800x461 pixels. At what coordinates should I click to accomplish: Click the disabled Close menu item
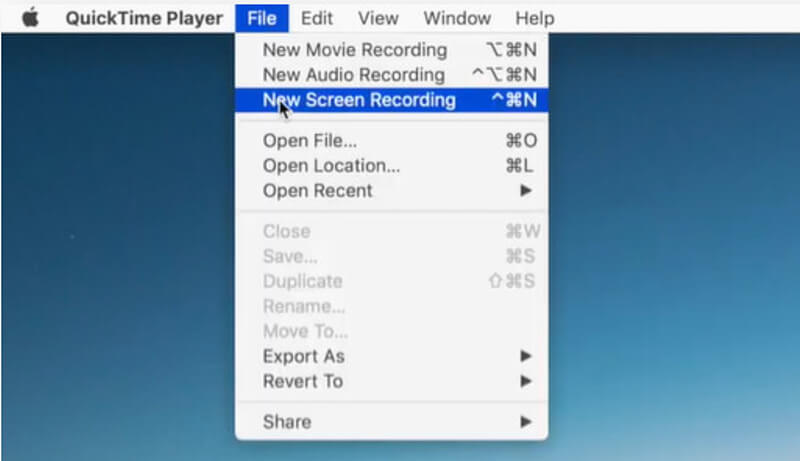tap(391, 232)
